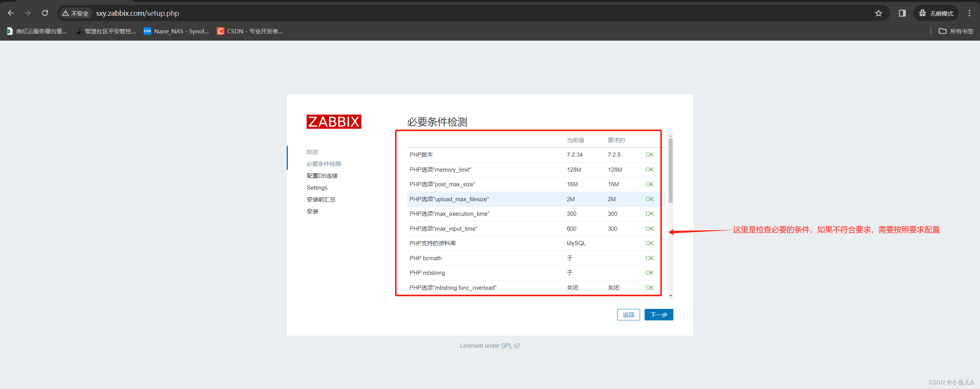The image size is (980, 389).
Task: Click PHP选项"mbstring.func_overload" row label
Action: 453,288
